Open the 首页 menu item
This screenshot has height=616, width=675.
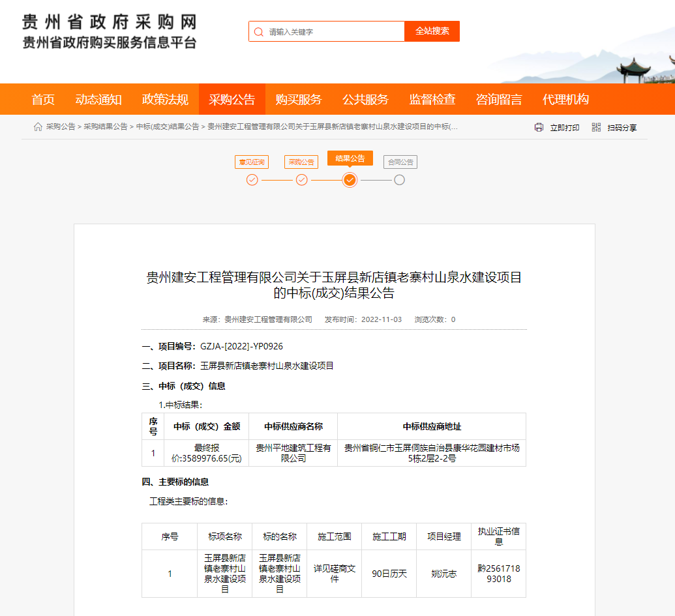(x=43, y=99)
